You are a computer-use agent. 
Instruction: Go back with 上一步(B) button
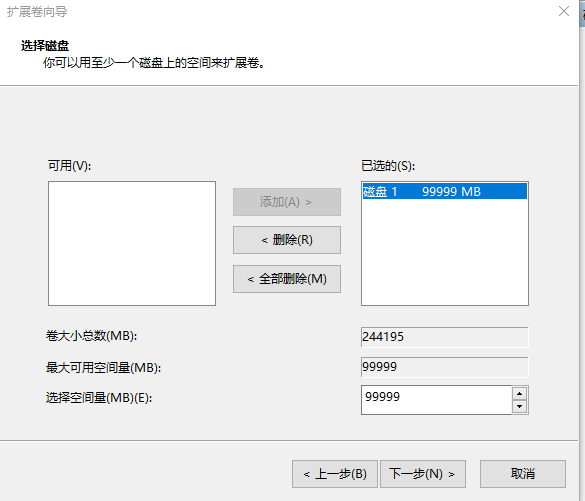(335, 474)
